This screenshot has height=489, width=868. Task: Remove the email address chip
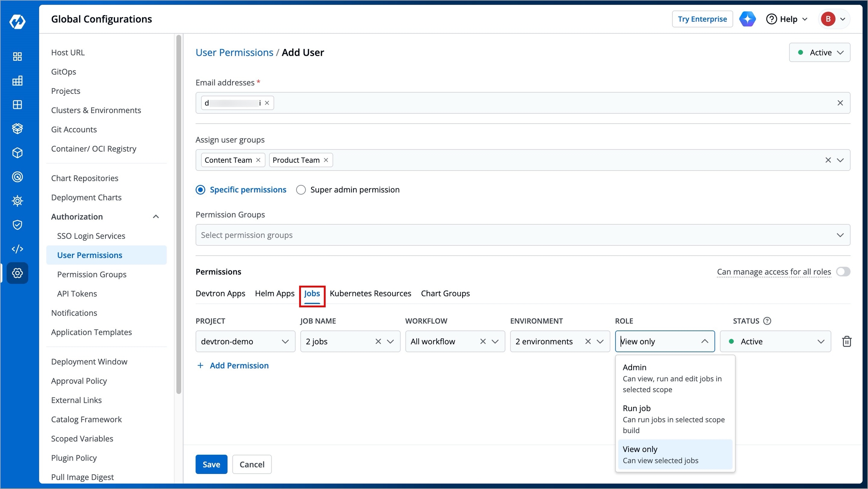[x=267, y=103]
